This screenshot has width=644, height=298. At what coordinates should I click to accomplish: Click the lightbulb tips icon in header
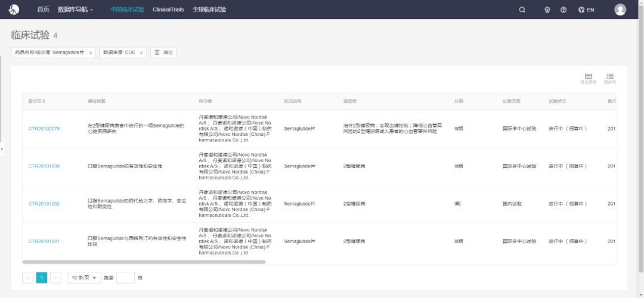pos(547,10)
